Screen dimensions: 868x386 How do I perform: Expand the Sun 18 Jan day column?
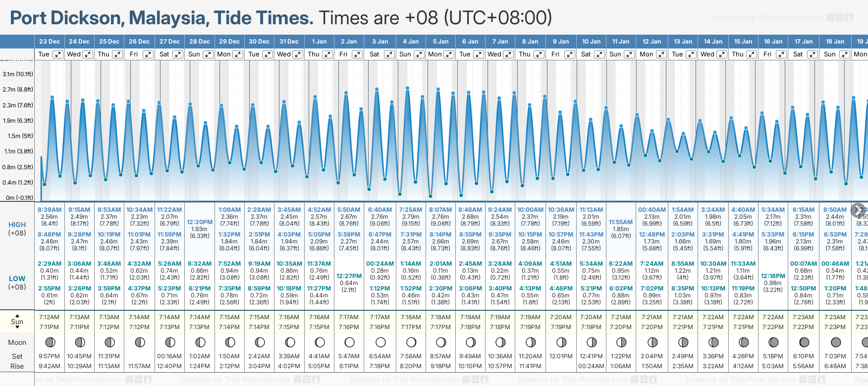click(843, 54)
